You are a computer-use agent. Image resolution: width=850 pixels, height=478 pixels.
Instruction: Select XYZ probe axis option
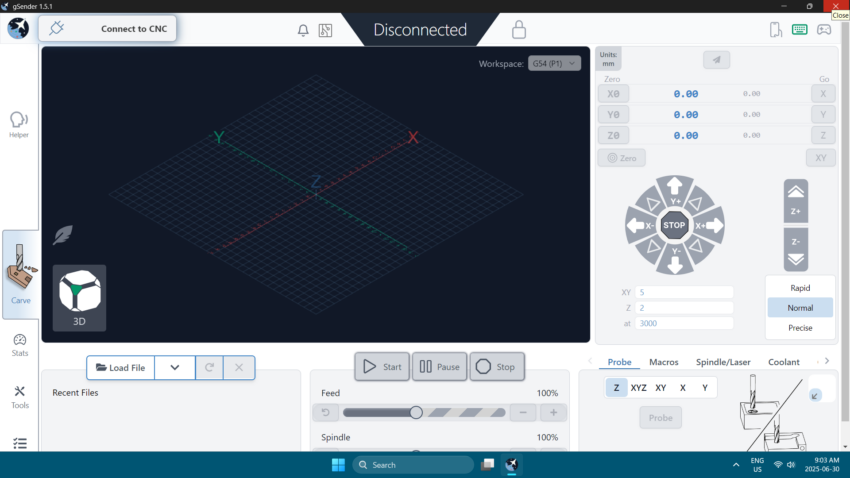[x=639, y=388]
